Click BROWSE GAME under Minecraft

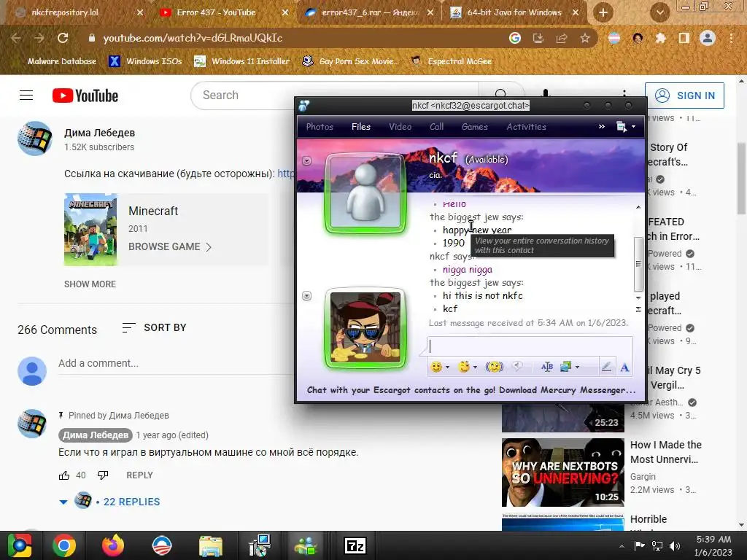170,246
